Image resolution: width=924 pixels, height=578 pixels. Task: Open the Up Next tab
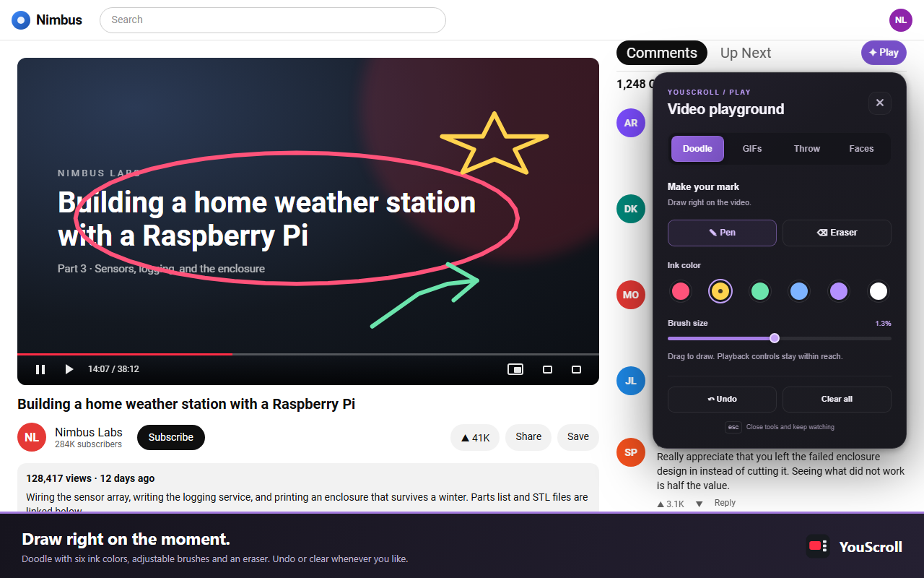(746, 53)
